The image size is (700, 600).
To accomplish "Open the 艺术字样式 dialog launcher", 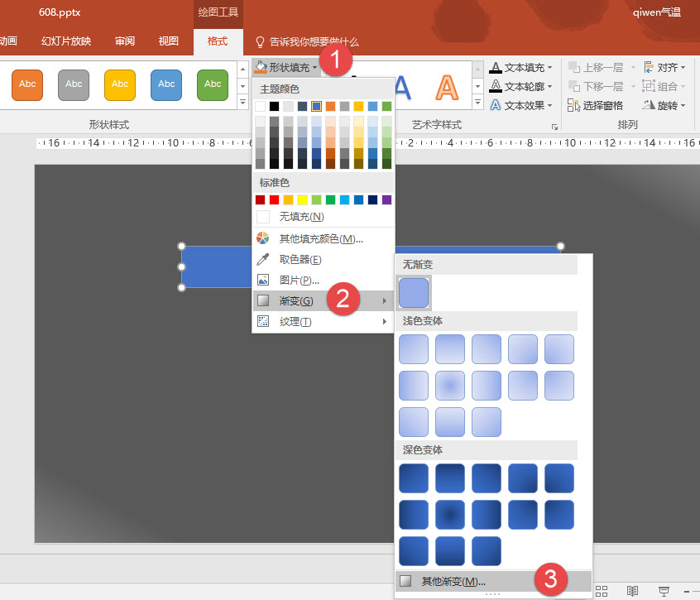I will coord(554,127).
